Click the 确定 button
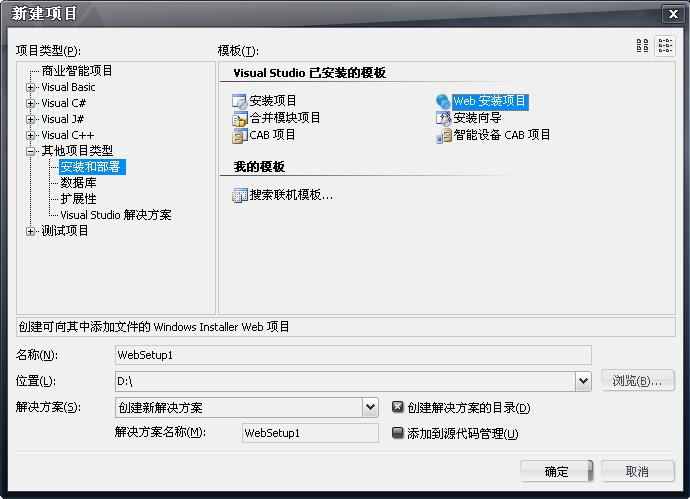 coord(556,472)
